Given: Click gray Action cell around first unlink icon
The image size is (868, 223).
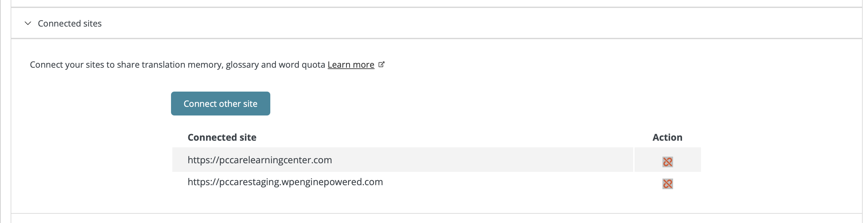Looking at the screenshot, I should point(687,160).
